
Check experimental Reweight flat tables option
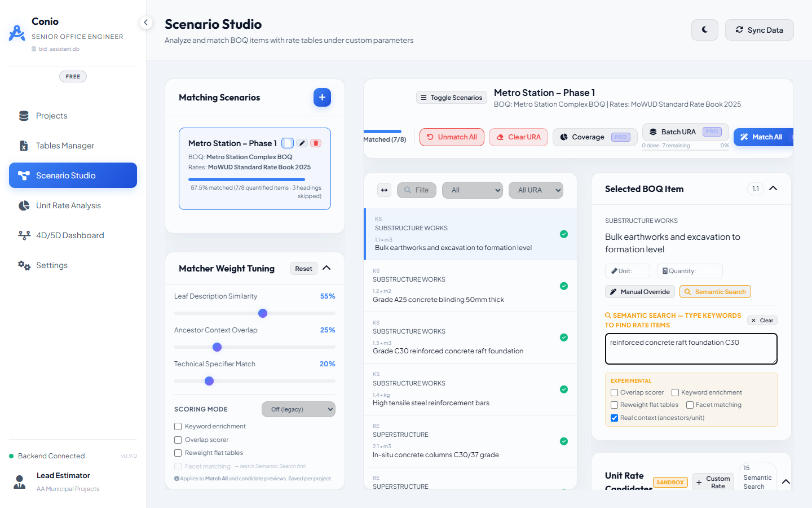pos(615,405)
